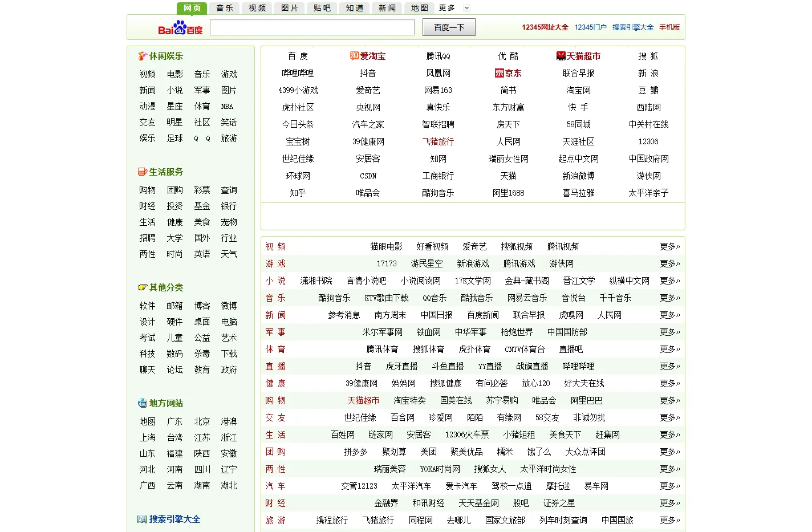Show 更多 in the 视频 row
This screenshot has width=812, height=532.
669,246
